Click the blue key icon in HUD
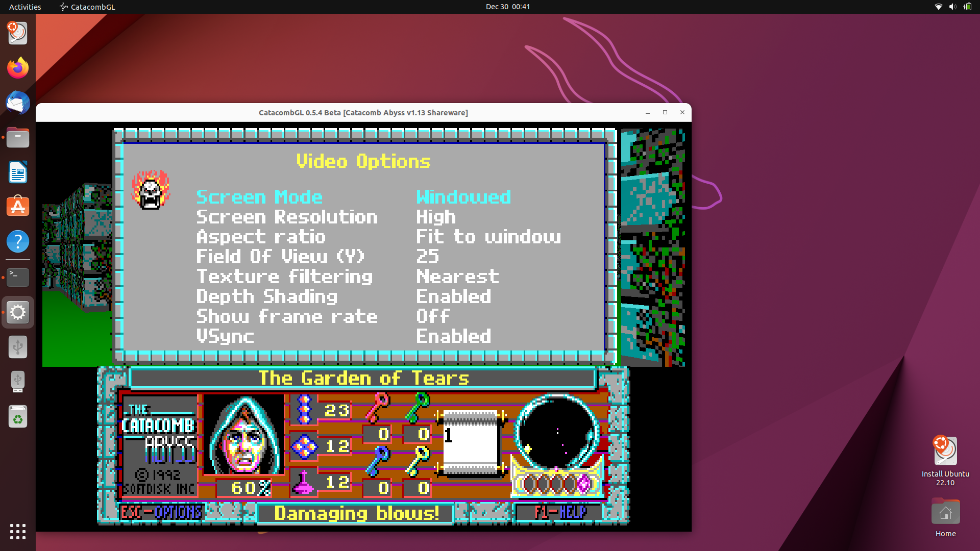The width and height of the screenshot is (980, 551). tap(378, 461)
